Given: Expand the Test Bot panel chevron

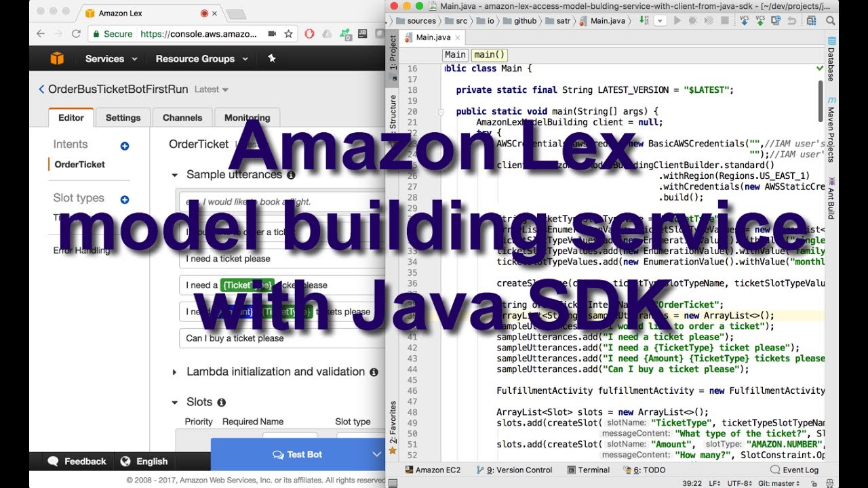Looking at the screenshot, I should 377,454.
